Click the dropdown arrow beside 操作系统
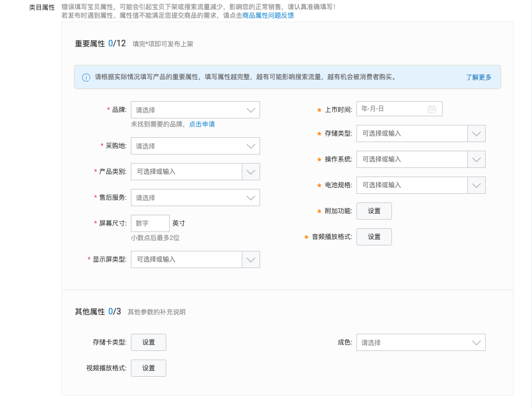Image resolution: width=532 pixels, height=408 pixels. pyautogui.click(x=477, y=159)
